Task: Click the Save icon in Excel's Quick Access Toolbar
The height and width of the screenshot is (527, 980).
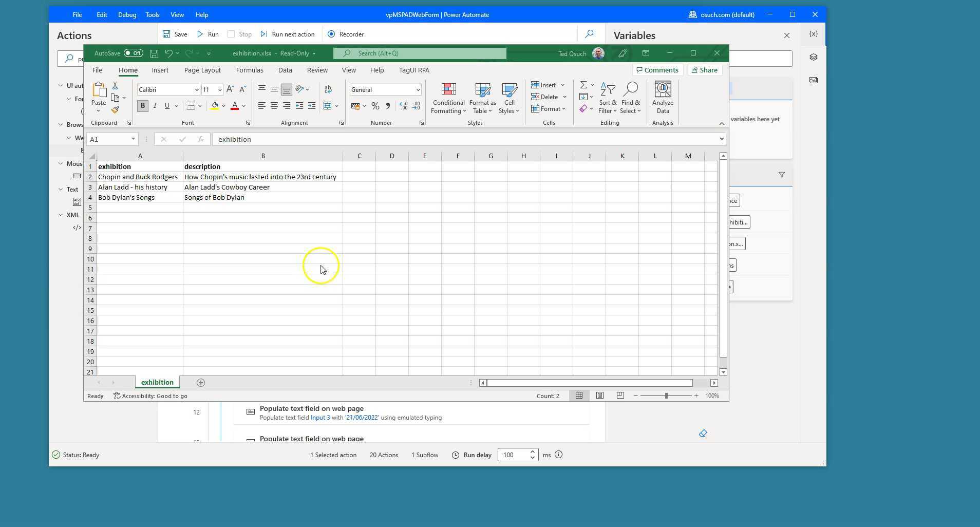Action: [x=153, y=53]
